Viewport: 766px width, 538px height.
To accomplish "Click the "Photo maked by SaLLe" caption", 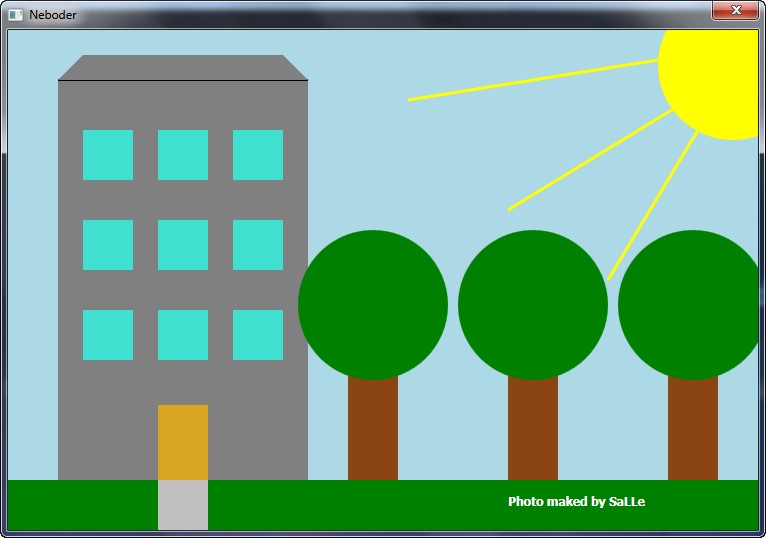I will tap(576, 502).
